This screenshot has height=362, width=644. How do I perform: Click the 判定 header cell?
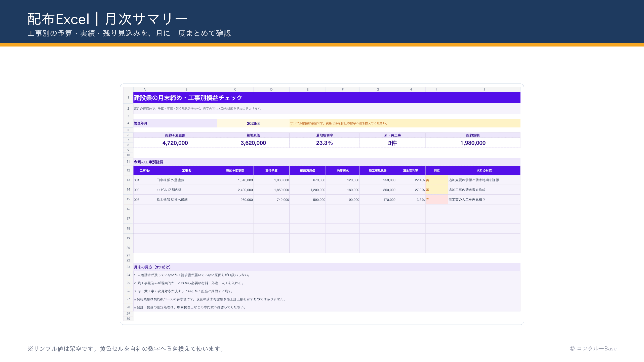[x=437, y=170]
